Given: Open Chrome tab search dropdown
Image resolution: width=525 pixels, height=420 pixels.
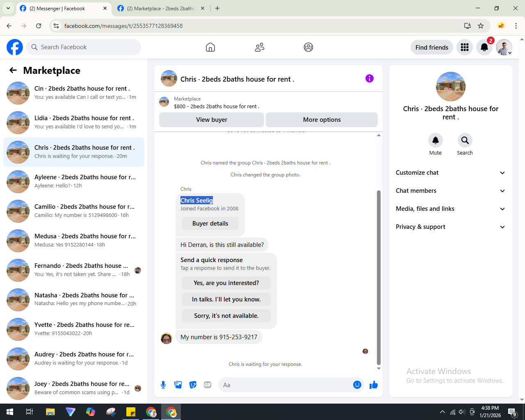Looking at the screenshot, I should point(8,8).
